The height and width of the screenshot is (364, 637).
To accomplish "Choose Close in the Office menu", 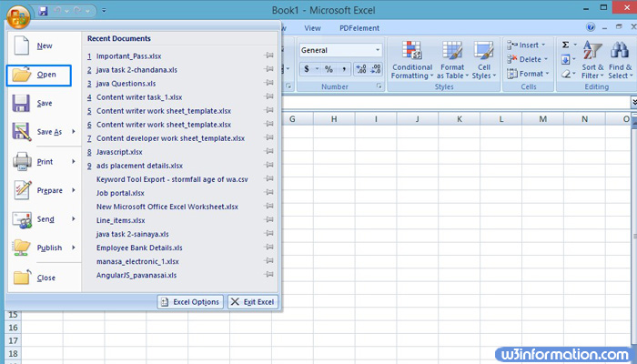I will [x=44, y=278].
